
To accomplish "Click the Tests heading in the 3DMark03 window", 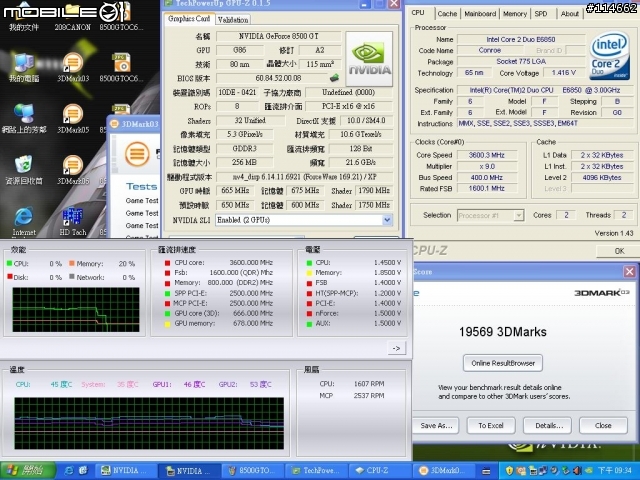I will point(141,187).
